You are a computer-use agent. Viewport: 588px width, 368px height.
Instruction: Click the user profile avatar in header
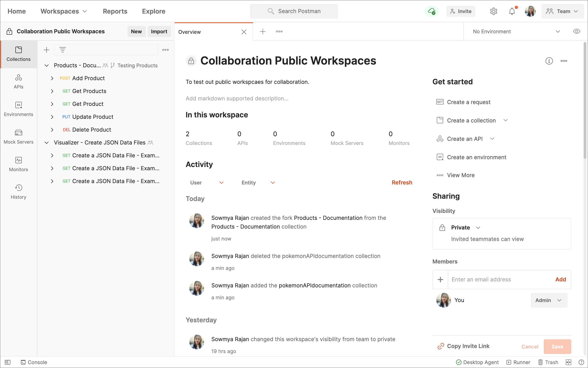coord(530,11)
